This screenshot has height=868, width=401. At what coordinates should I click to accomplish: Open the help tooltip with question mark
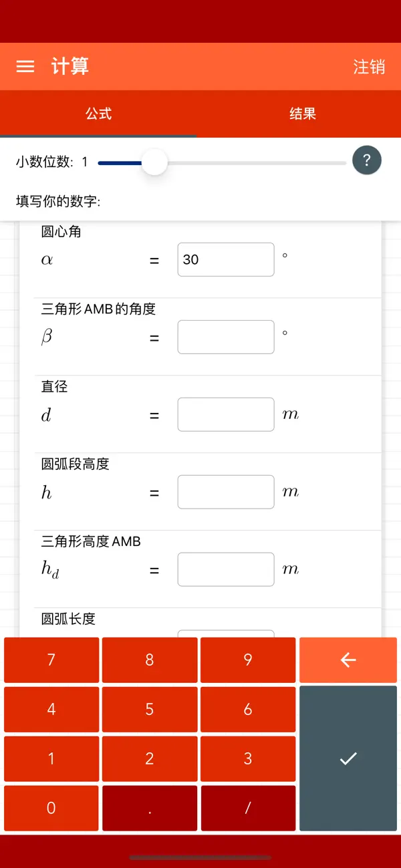(x=366, y=160)
